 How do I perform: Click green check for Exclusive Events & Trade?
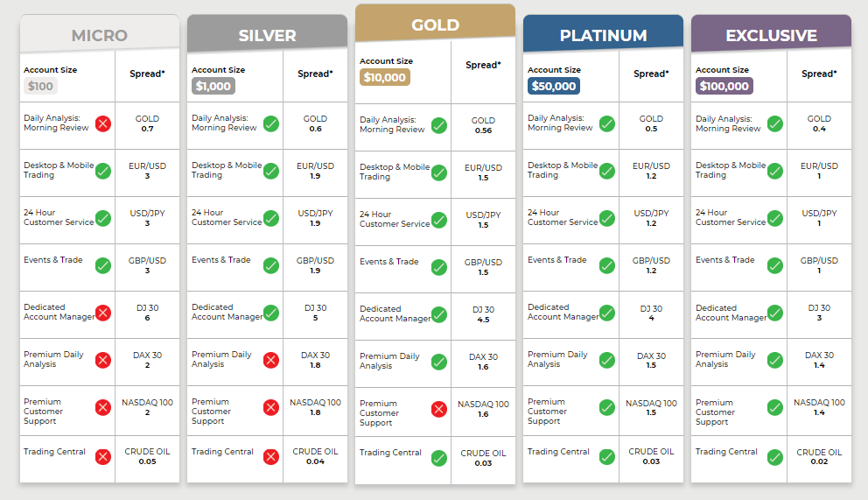(x=775, y=266)
